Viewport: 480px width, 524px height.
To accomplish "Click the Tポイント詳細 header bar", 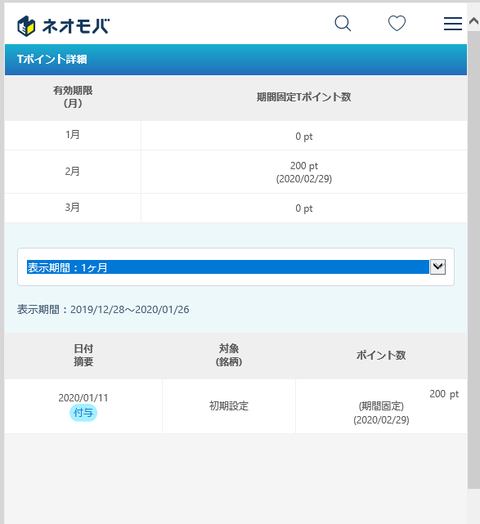I will point(236,59).
